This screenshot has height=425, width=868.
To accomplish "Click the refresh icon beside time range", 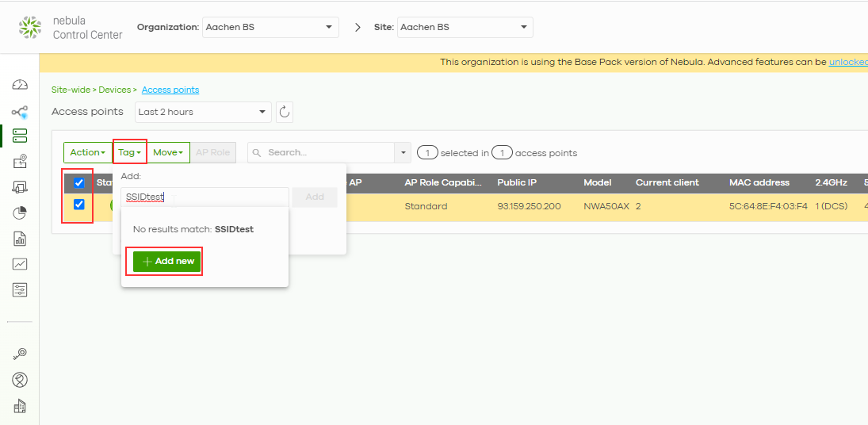I will coord(285,113).
